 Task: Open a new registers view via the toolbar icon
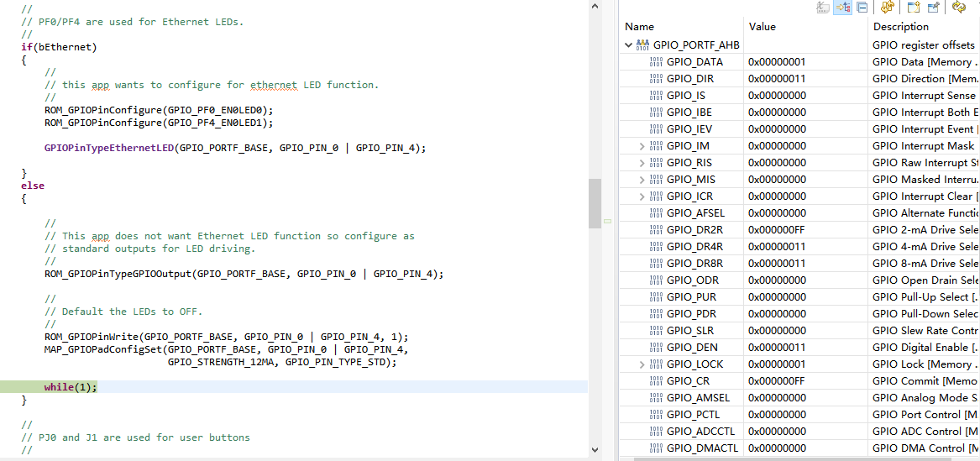coord(914,8)
